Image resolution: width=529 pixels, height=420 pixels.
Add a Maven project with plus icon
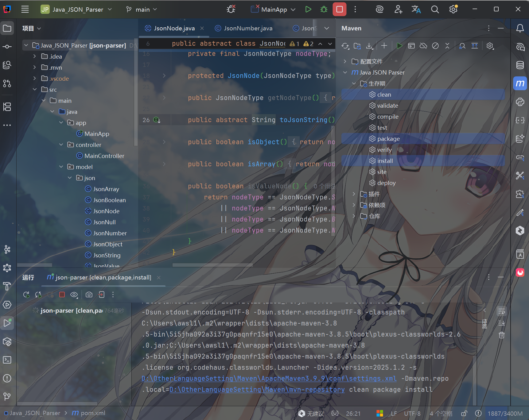click(x=384, y=46)
